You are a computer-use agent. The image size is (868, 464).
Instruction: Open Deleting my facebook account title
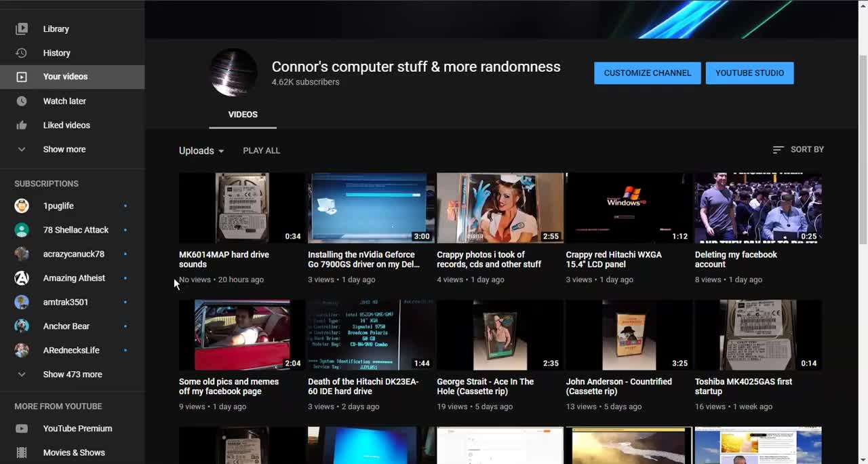736,259
